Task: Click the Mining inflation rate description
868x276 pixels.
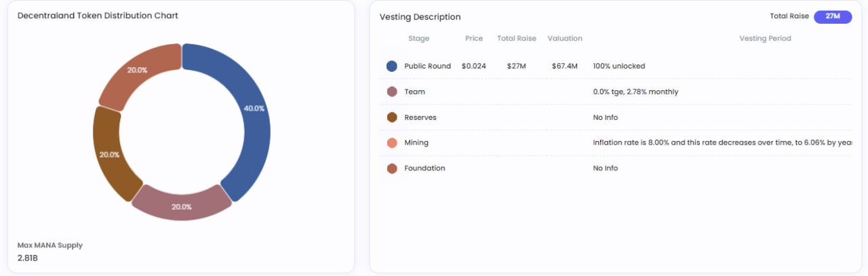Action: [722, 142]
